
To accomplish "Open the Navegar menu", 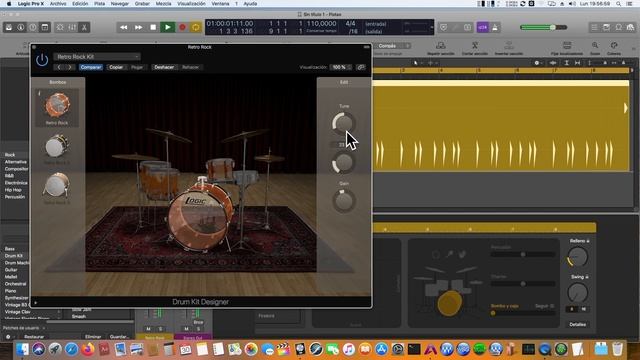I will (x=120, y=4).
